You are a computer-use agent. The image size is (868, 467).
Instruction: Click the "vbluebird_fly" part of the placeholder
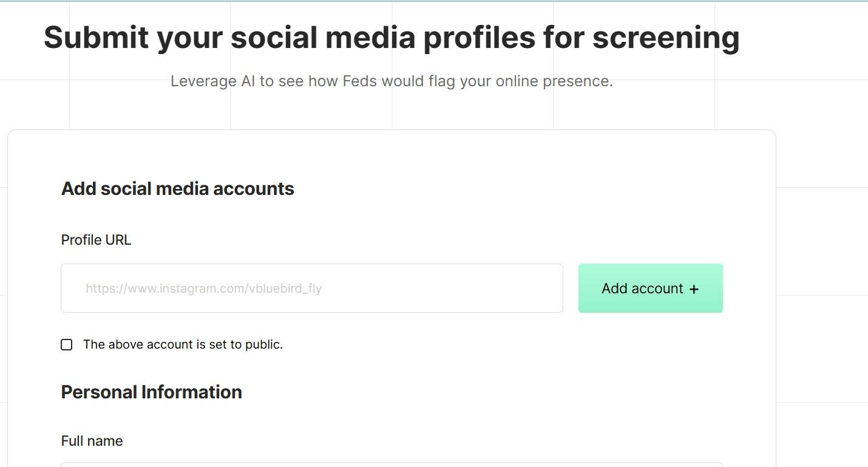pyautogui.click(x=285, y=288)
